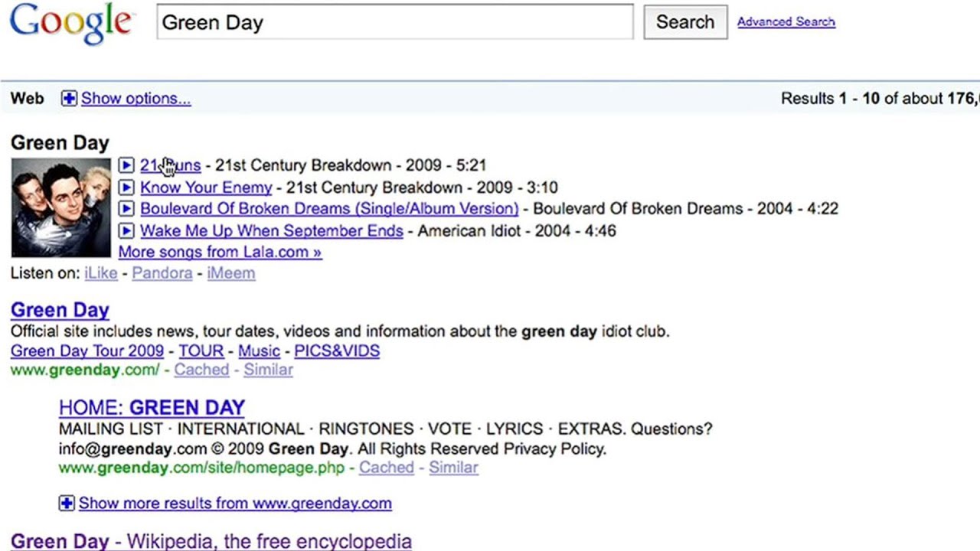Open Wake Me Up When September Ends link
The width and height of the screenshot is (980, 551).
coord(272,230)
